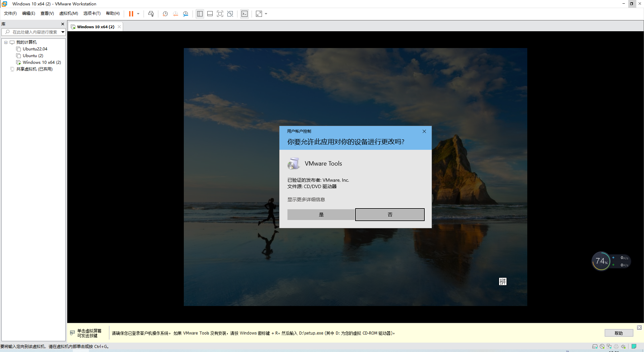This screenshot has width=644, height=352.
Task: Toggle the thumbnail bar view icon
Action: [x=210, y=14]
